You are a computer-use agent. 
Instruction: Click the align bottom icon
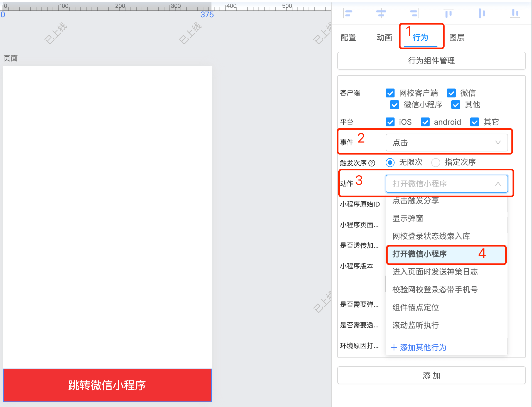point(515,13)
